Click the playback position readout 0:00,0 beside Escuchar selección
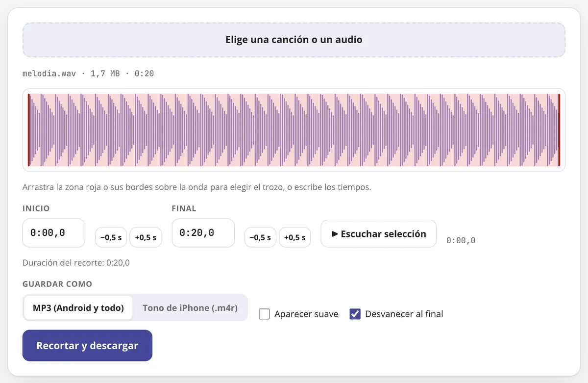Viewport: 588px width, 383px height. [x=461, y=240]
